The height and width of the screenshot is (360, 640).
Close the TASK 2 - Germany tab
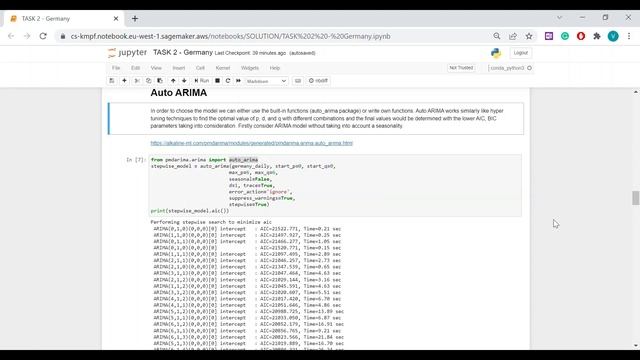[x=116, y=19]
